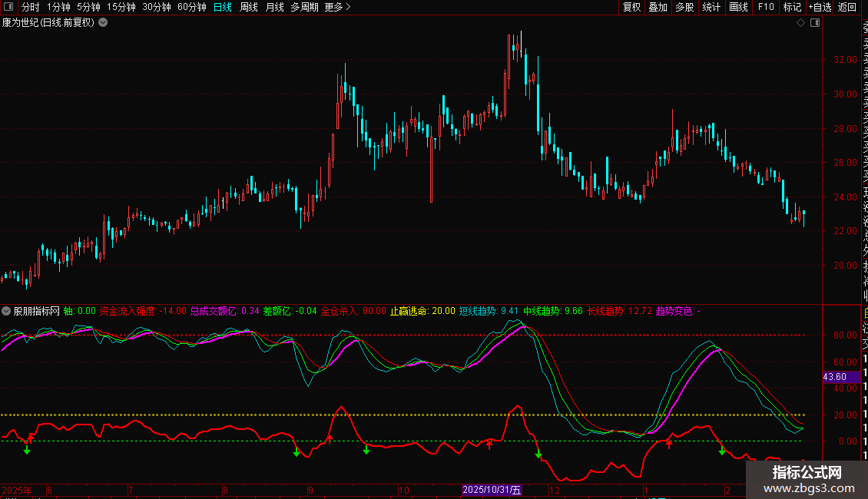The height and width of the screenshot is (499, 868).
Task: Select the 60分钟 period tab
Action: tap(192, 7)
